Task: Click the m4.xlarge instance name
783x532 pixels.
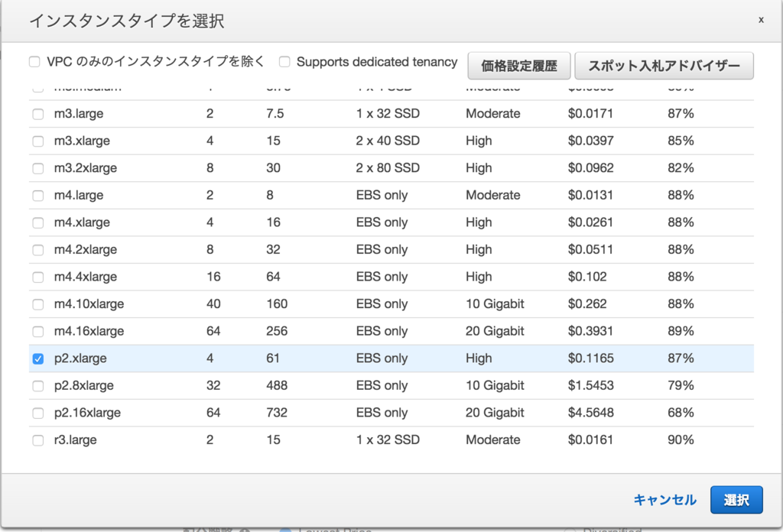Action: [x=82, y=222]
